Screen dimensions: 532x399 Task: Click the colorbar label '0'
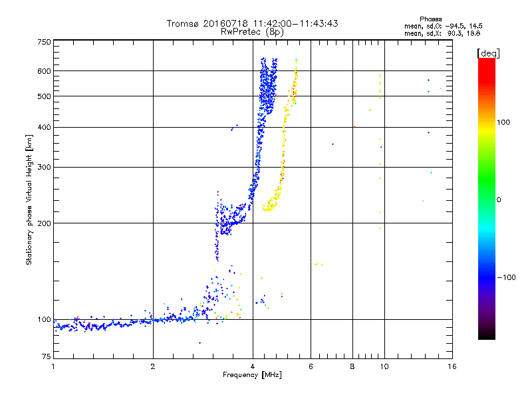(499, 200)
